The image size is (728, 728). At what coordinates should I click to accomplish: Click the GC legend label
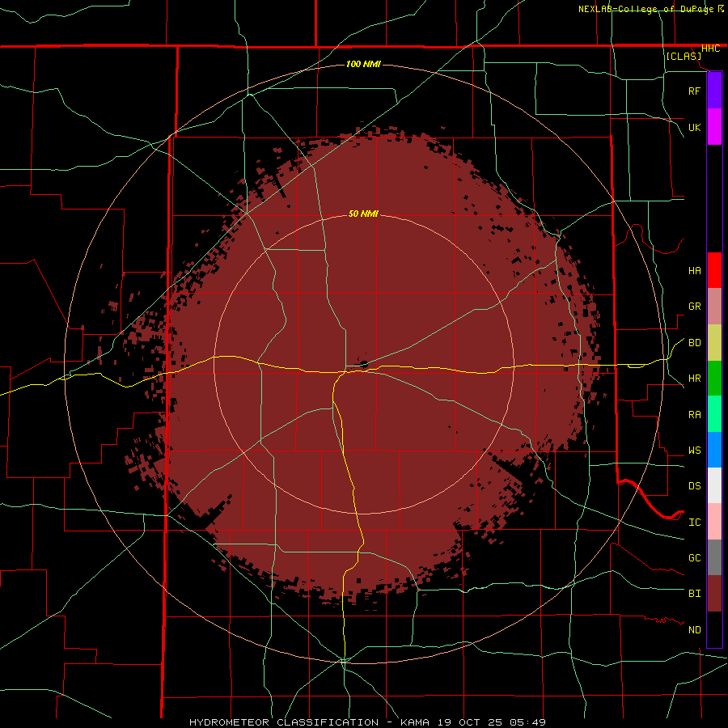[694, 558]
